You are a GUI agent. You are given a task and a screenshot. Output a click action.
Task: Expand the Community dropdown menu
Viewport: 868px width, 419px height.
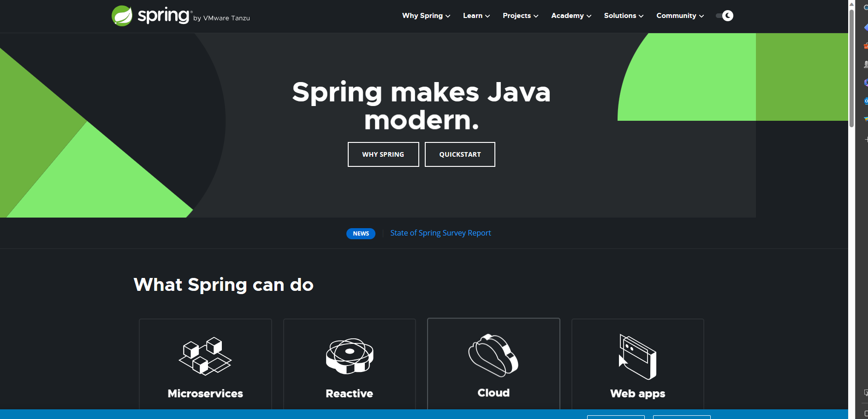tap(680, 16)
